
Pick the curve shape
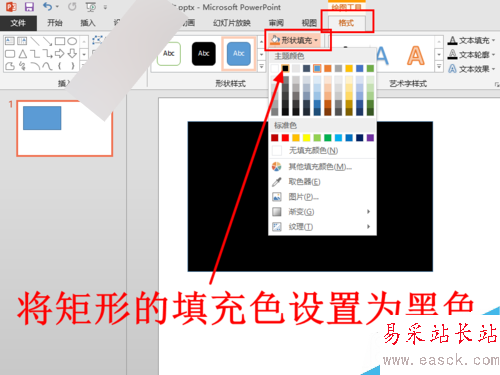tap(47, 66)
